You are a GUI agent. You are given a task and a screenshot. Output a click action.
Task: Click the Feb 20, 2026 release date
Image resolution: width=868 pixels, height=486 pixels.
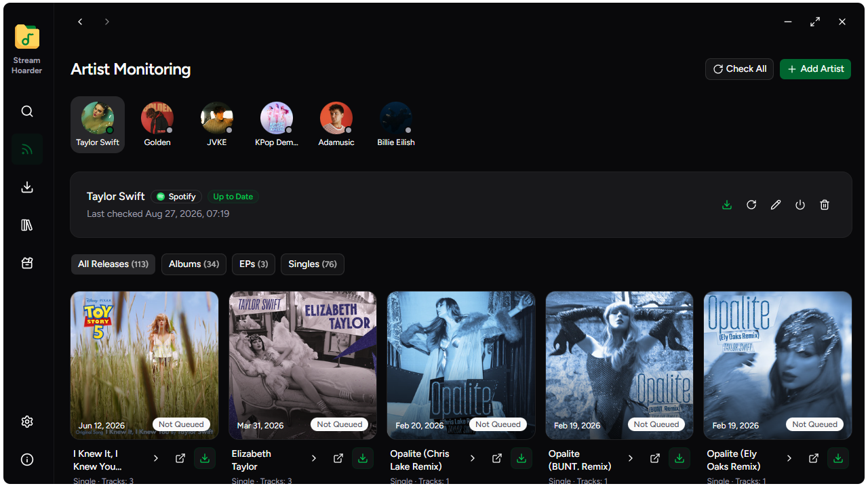tap(419, 426)
